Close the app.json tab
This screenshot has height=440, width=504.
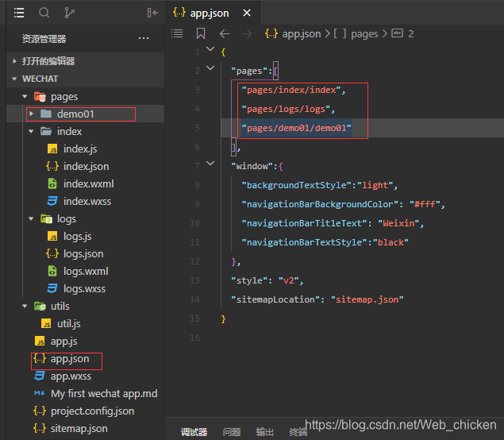(247, 13)
